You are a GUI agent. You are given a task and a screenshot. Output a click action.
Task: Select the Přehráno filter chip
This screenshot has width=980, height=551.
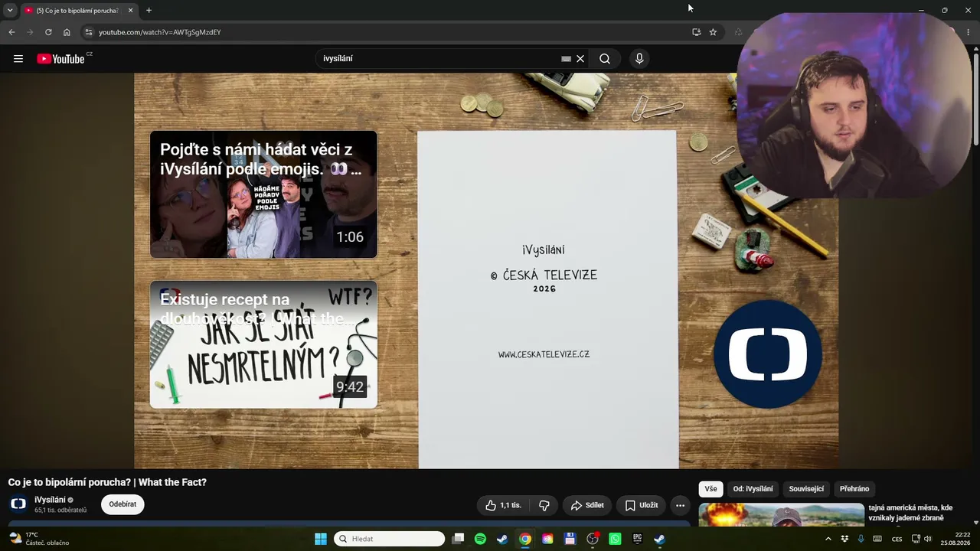tap(854, 489)
